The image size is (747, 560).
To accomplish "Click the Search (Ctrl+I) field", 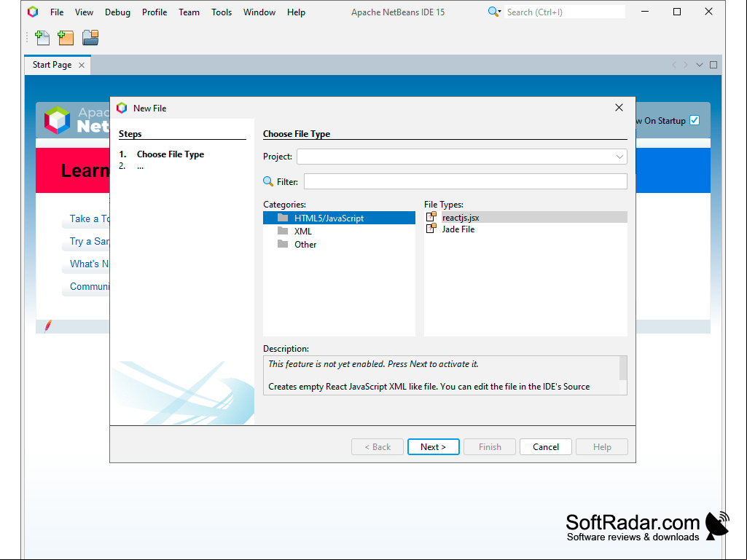I will [x=565, y=12].
